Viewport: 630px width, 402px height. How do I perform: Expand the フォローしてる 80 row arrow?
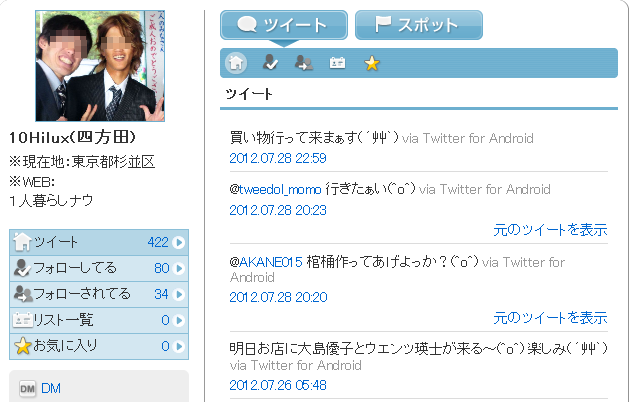tap(179, 268)
